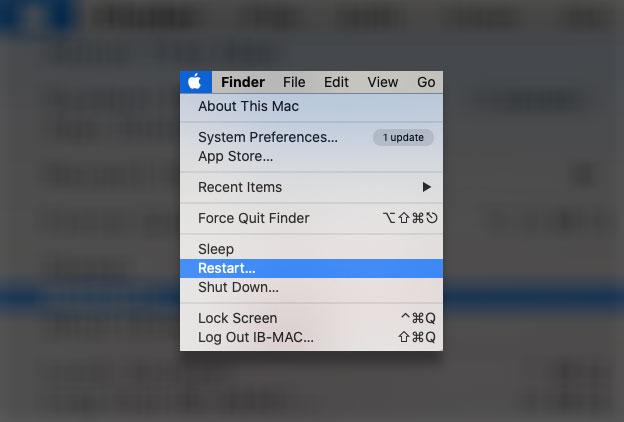
Task: Open the Go menu
Action: (426, 82)
